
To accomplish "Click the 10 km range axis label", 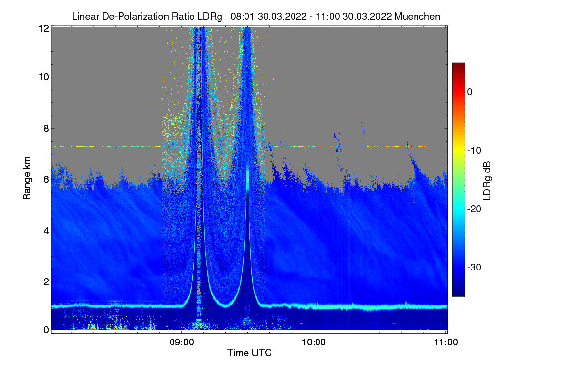I will click(43, 77).
